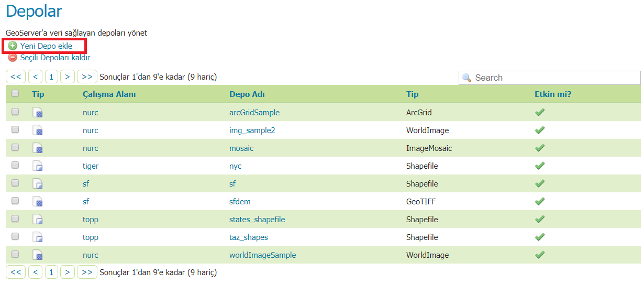Check the box for nyc store

coord(15,165)
